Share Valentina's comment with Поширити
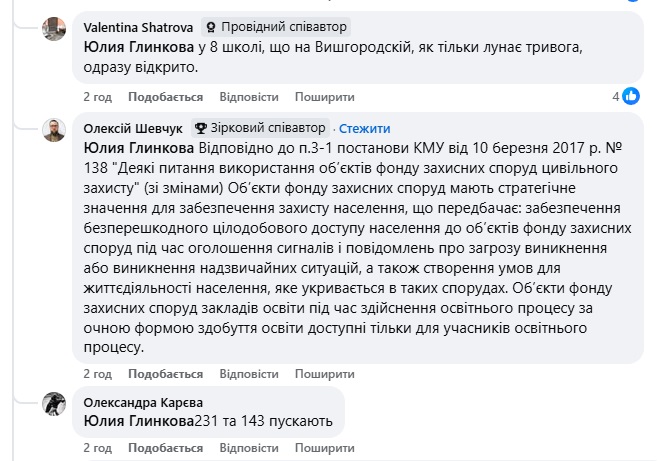 [x=324, y=97]
